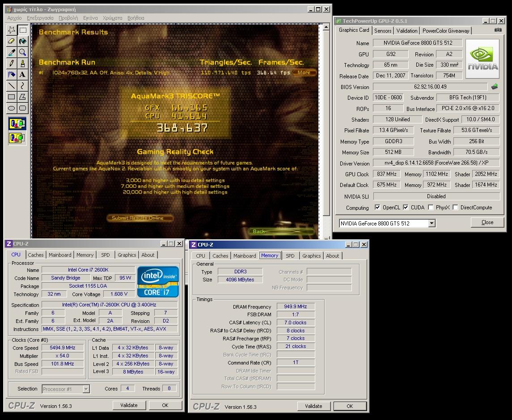The height and width of the screenshot is (420, 512).
Task: Click Validate in the left CPU-Z window
Action: pyautogui.click(x=129, y=405)
